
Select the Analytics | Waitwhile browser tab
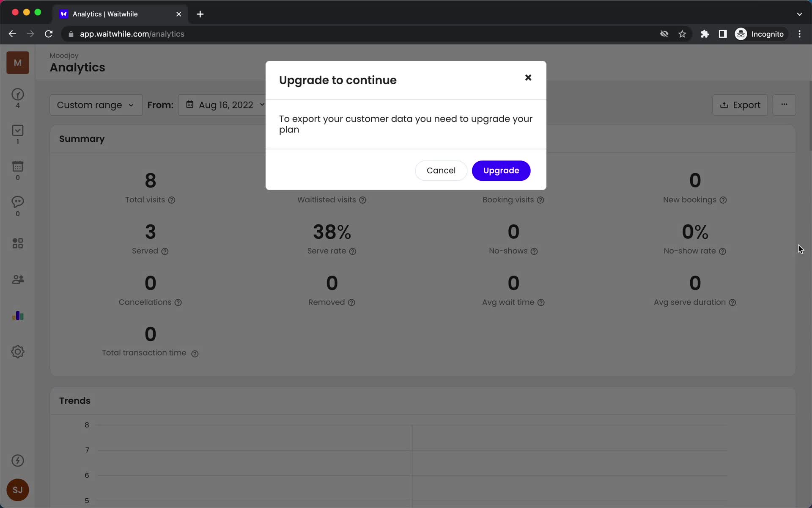(120, 14)
